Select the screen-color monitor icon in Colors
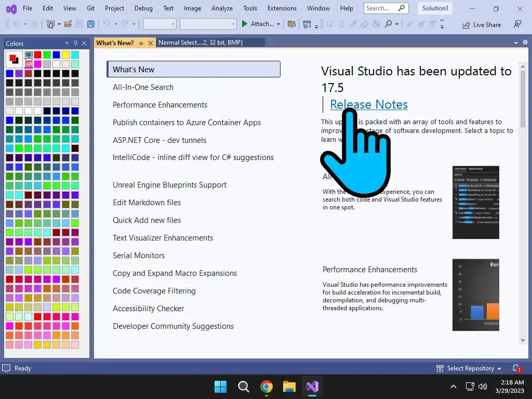The width and height of the screenshot is (532, 399). (29, 55)
